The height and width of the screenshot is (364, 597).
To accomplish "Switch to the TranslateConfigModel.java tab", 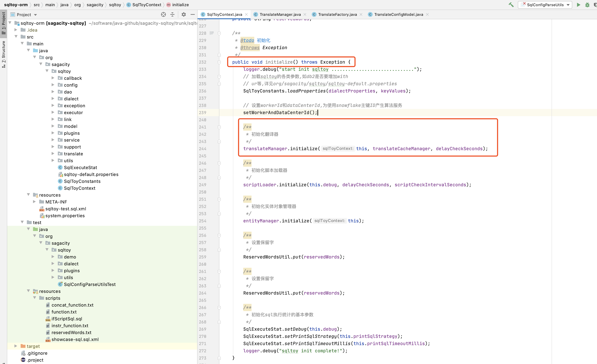I will [x=398, y=14].
